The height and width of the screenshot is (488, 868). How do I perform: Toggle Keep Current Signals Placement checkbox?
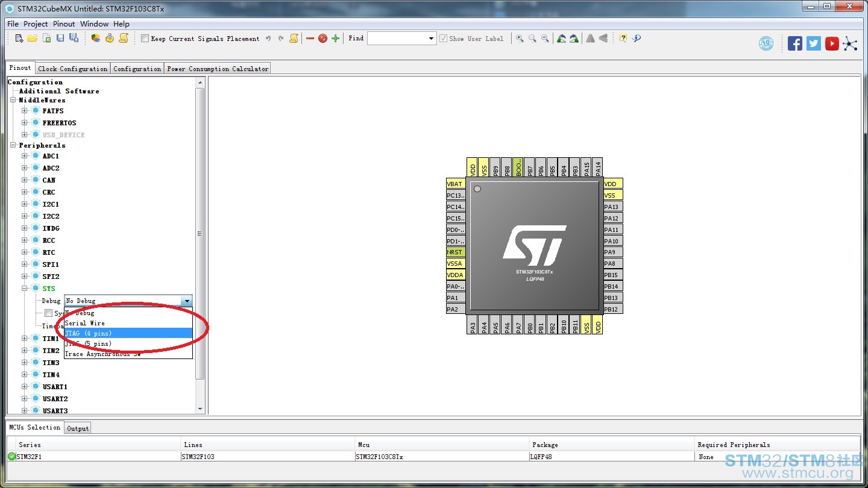[x=145, y=39]
